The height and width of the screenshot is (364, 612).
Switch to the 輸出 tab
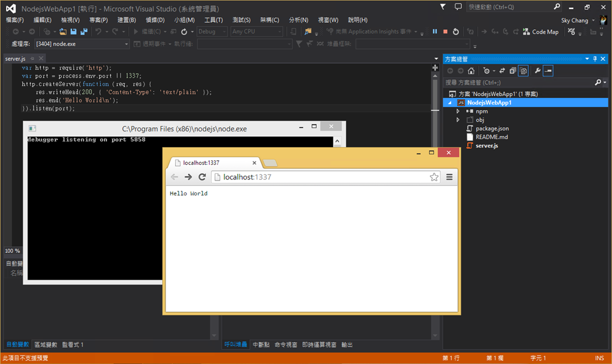[347, 344]
